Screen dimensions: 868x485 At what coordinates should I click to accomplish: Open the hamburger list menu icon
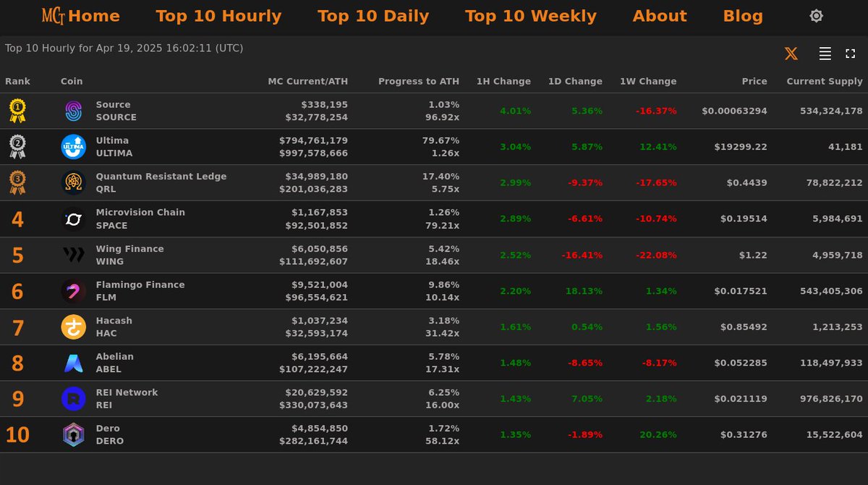pos(825,54)
